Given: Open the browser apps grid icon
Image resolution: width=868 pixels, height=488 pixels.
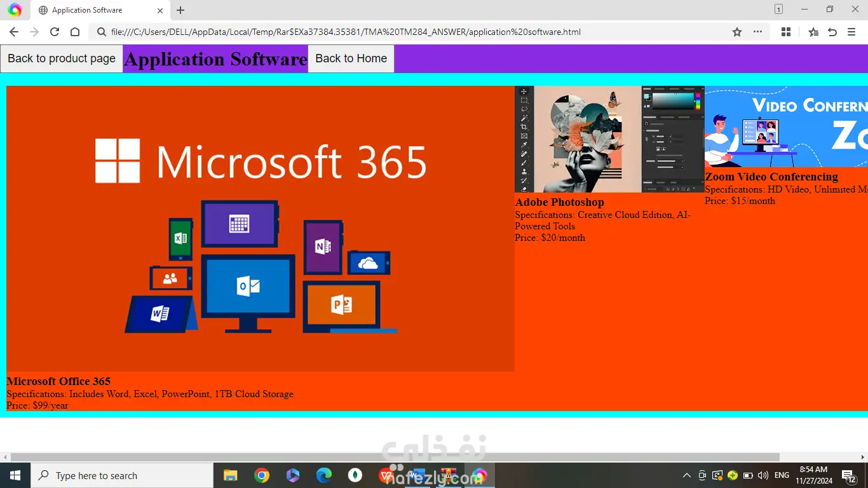Looking at the screenshot, I should point(786,32).
